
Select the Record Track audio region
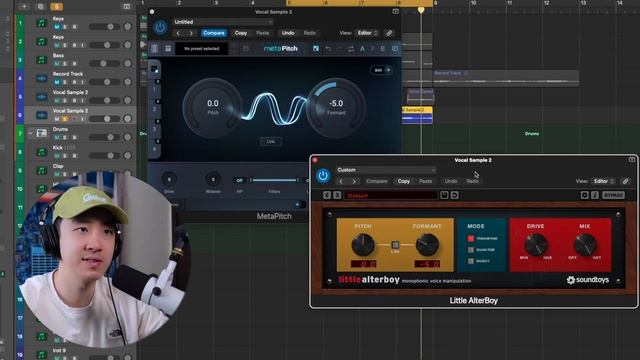(x=506, y=78)
